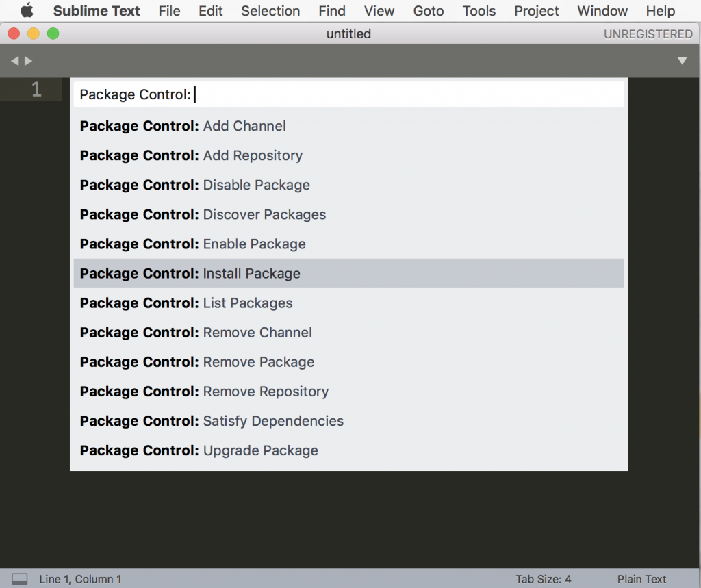
Task: Select Package Control: Disable Package
Action: [348, 185]
